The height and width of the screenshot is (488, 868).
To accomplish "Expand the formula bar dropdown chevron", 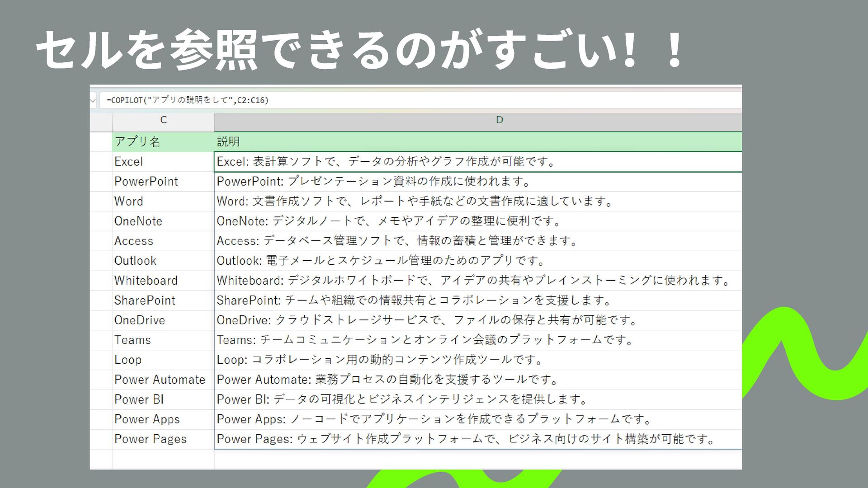I will (x=93, y=100).
